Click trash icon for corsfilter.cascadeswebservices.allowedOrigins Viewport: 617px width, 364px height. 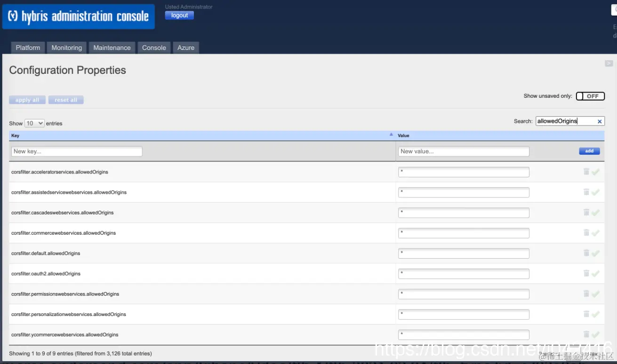click(x=586, y=212)
